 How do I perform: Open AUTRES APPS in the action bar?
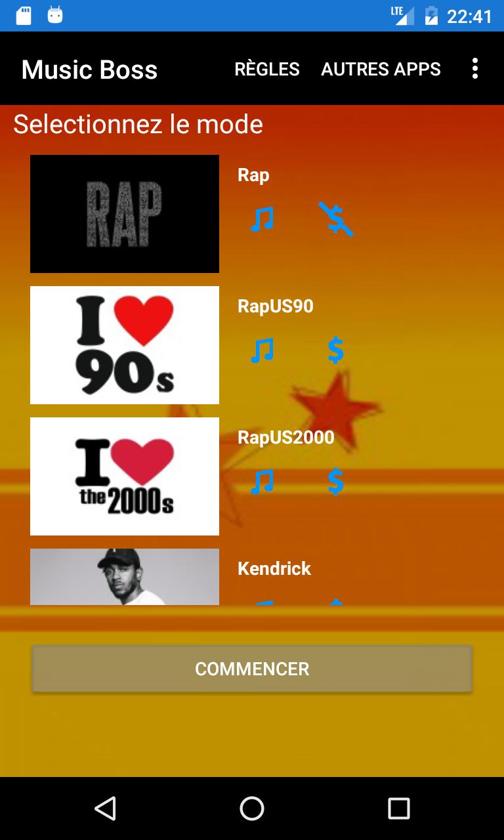coord(381,69)
